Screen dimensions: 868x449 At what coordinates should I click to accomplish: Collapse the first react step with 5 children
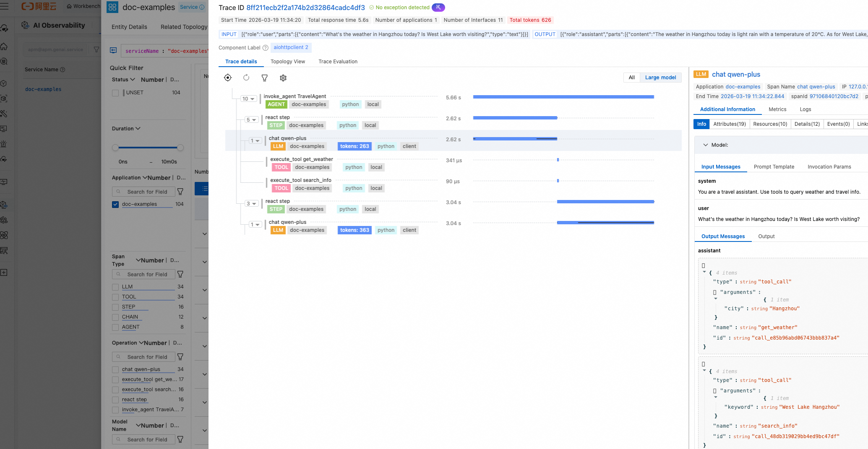click(251, 120)
